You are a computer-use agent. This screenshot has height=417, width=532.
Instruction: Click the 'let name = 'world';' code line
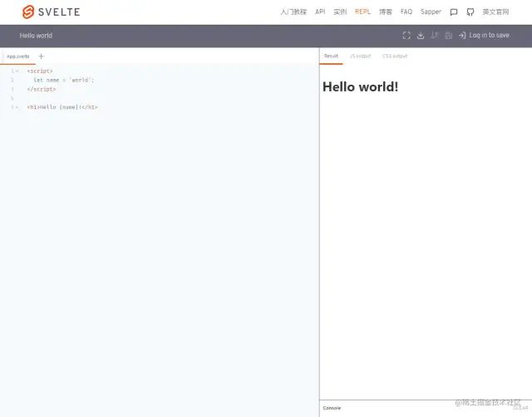pos(64,80)
